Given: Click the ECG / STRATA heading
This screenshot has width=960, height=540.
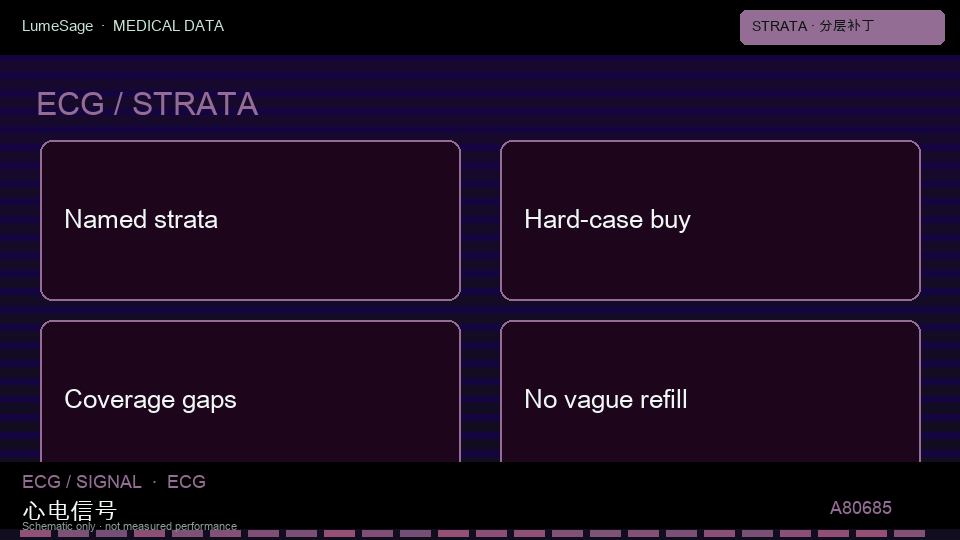Looking at the screenshot, I should point(147,104).
